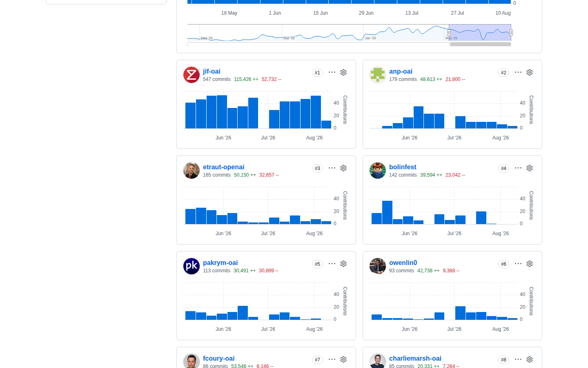Click the highlighted date range selection

[480, 33]
